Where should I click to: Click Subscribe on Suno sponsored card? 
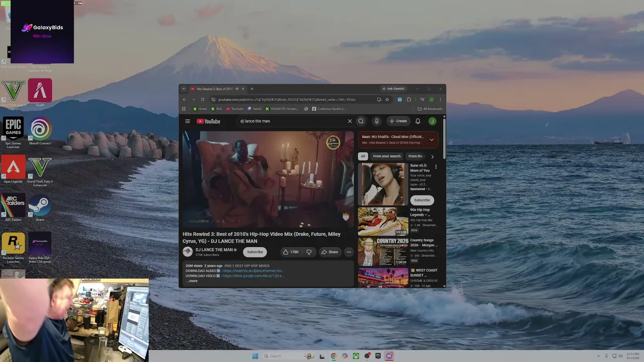coord(422,200)
